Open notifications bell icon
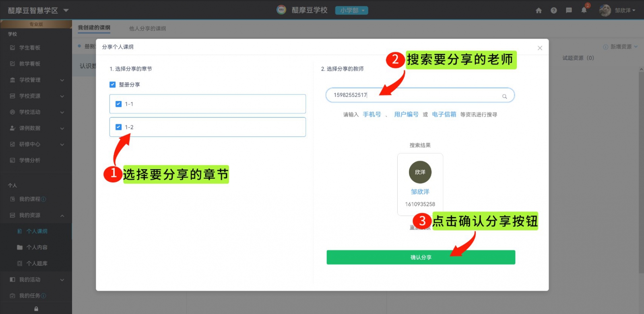The image size is (644, 314). pyautogui.click(x=584, y=10)
